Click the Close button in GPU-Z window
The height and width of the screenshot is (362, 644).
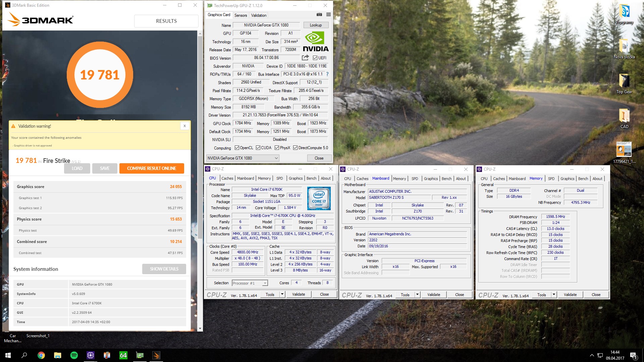[319, 158]
